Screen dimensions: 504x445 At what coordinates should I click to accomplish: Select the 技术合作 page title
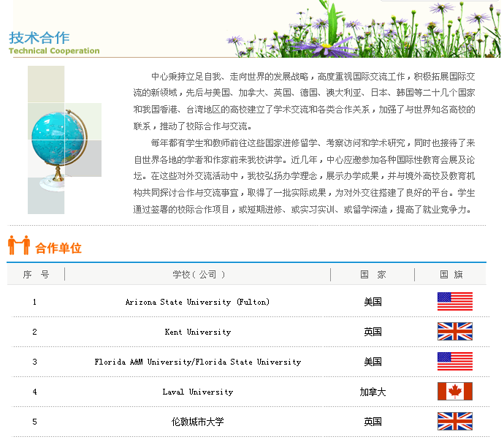[39, 38]
